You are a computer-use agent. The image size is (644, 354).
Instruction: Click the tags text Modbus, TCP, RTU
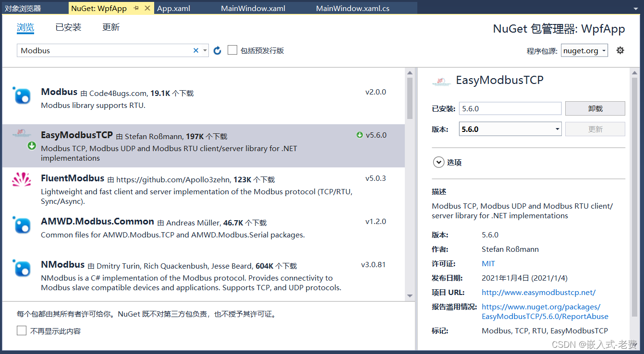[545, 330]
